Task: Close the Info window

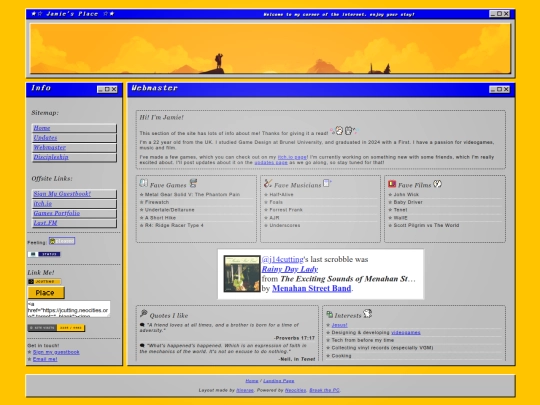Action: pyautogui.click(x=114, y=89)
